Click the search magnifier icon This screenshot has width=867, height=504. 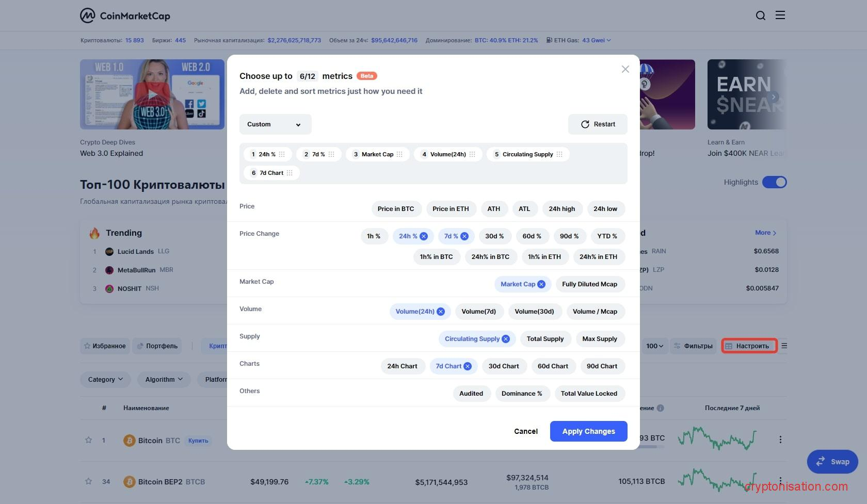point(760,15)
